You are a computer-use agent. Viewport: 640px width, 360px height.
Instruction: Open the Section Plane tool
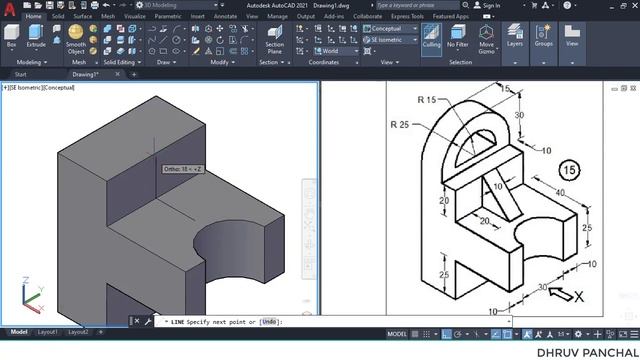tap(275, 40)
